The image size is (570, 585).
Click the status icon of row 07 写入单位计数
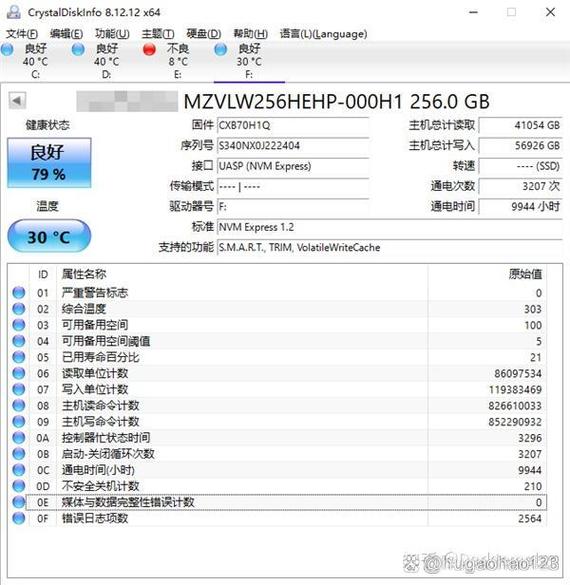(19, 389)
